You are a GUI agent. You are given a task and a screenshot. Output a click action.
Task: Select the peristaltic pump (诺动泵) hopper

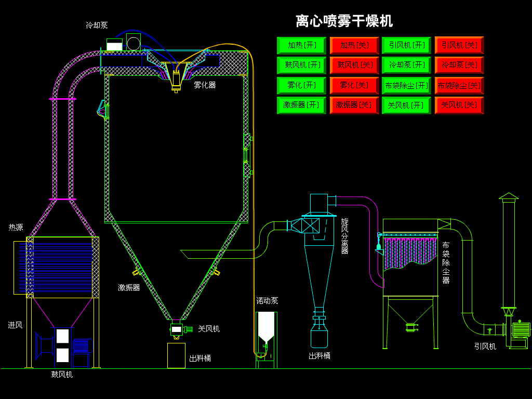[267, 328]
